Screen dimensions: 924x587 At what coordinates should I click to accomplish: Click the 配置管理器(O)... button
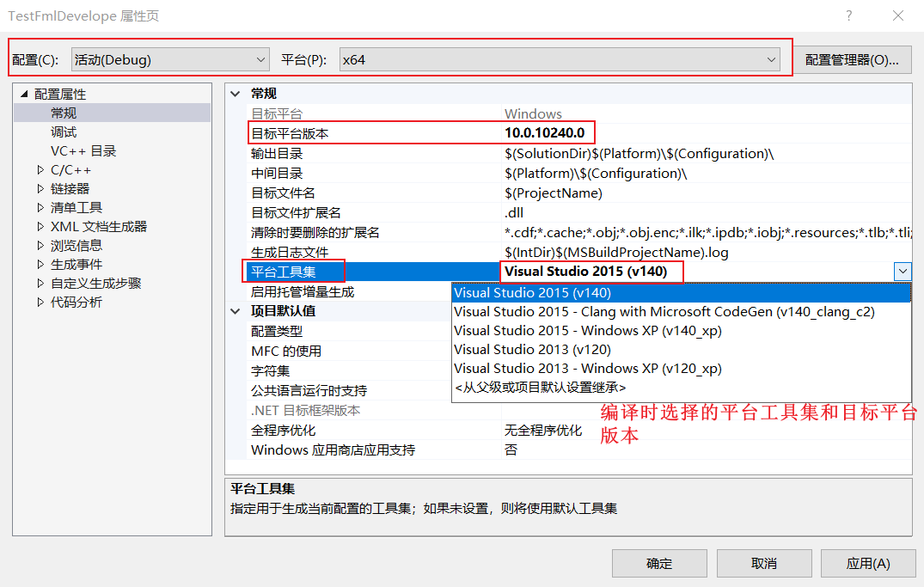(852, 59)
